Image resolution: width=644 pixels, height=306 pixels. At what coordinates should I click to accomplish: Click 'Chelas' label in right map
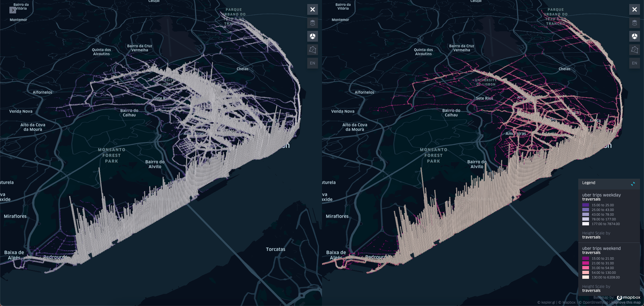(565, 69)
